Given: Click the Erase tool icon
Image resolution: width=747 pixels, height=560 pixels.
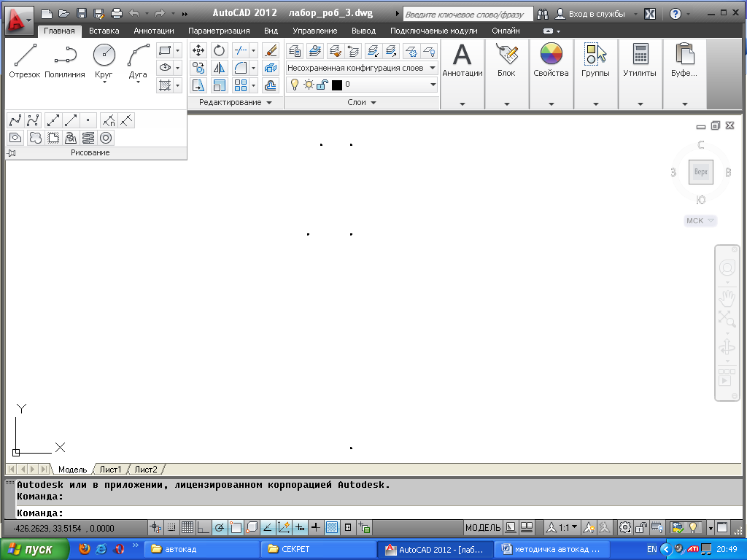Looking at the screenshot, I should click(x=271, y=50).
